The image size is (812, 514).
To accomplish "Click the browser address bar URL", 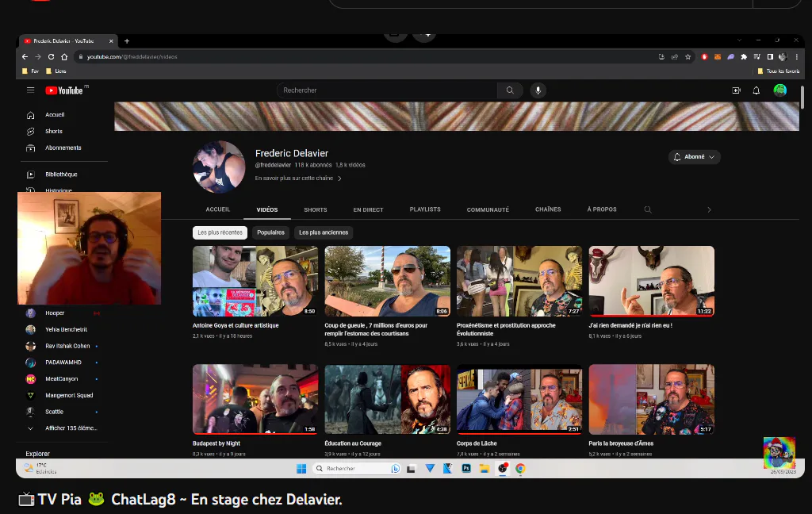I will [132, 57].
